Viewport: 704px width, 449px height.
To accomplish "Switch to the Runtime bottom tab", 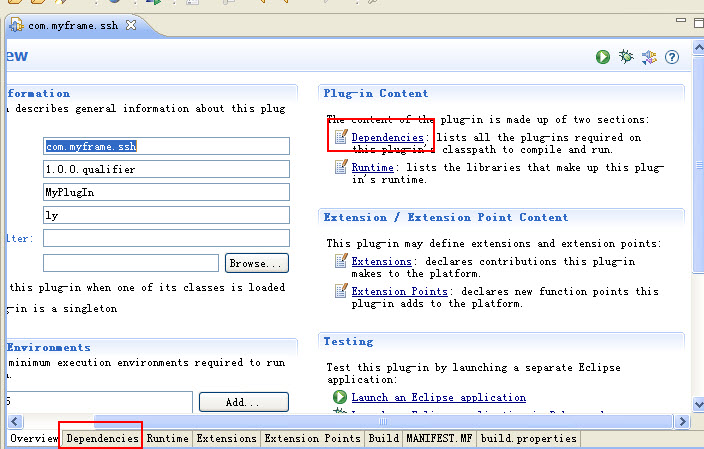I will click(x=167, y=439).
